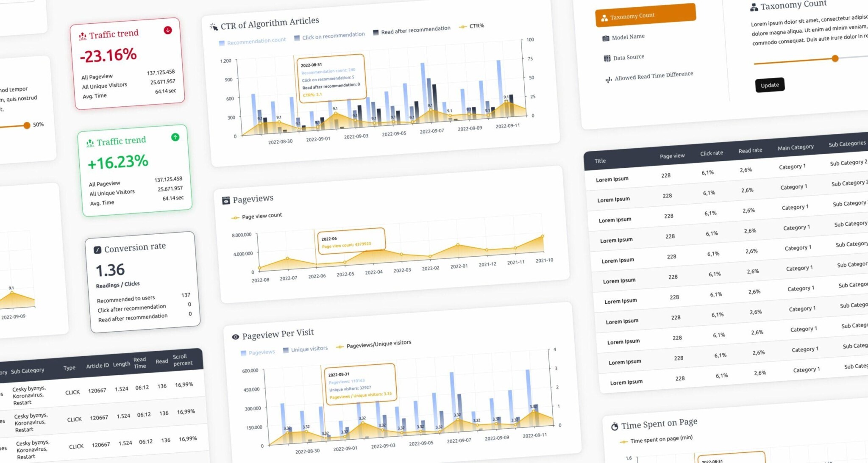Click the 2022-09-11 label on CTR chart axis
This screenshot has height=463, width=868.
(x=507, y=126)
